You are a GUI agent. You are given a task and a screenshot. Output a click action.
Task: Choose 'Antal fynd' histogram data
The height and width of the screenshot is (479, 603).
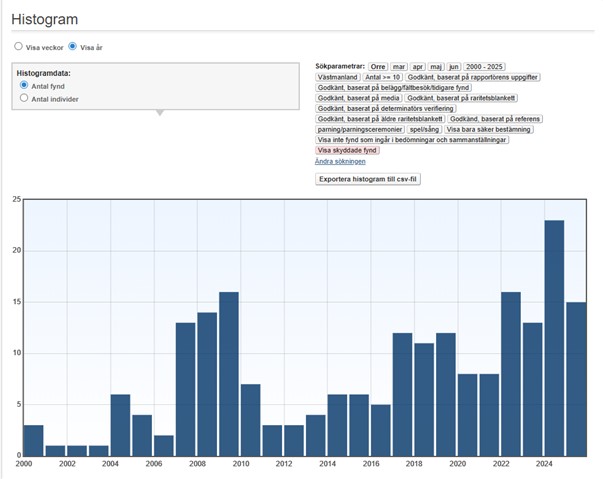pos(24,86)
